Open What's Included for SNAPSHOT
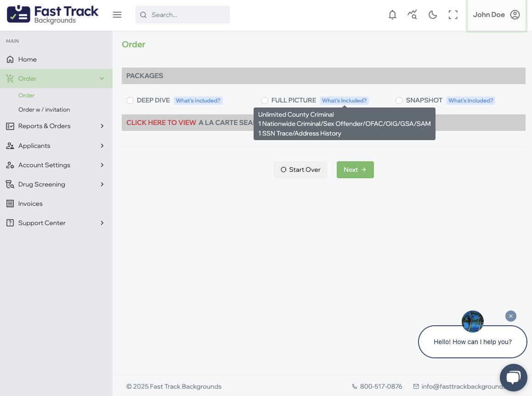Image resolution: width=532 pixels, height=396 pixels. click(x=470, y=101)
